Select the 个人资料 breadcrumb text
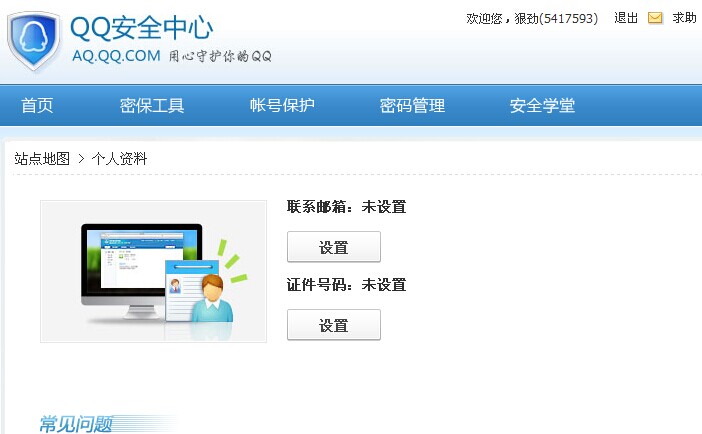Viewport: 702px width, 434px height. [x=120, y=159]
